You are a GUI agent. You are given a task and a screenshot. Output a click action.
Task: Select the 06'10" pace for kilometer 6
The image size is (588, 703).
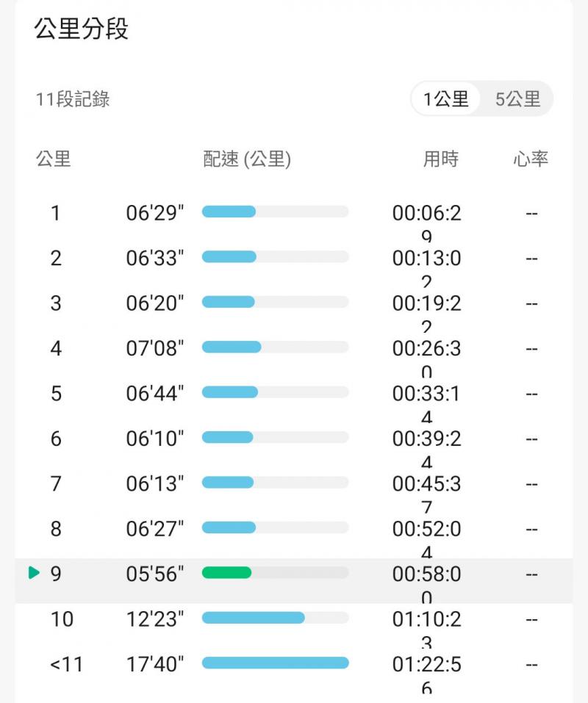pos(155,439)
